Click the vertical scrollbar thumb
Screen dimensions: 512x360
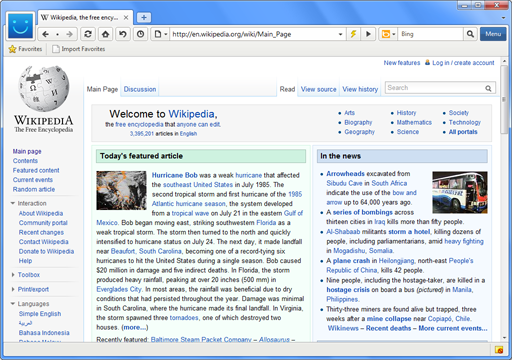[504, 100]
